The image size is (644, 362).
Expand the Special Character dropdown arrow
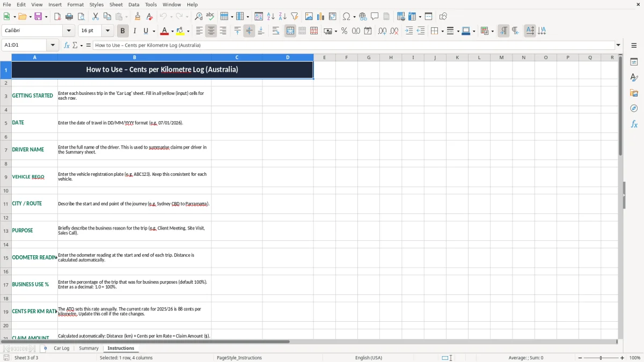click(354, 16)
